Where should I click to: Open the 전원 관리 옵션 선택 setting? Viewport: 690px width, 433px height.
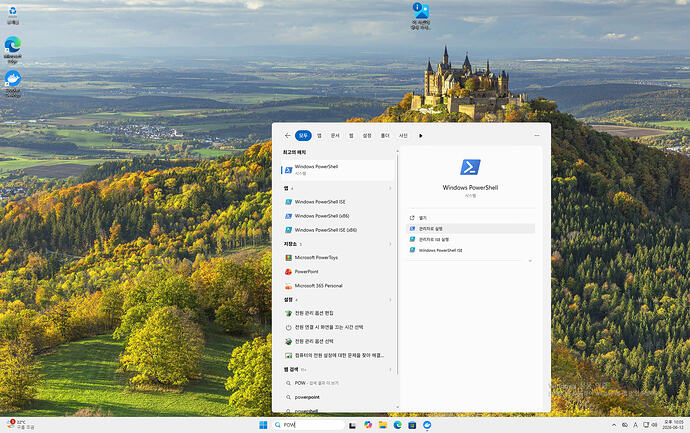[x=338, y=341]
